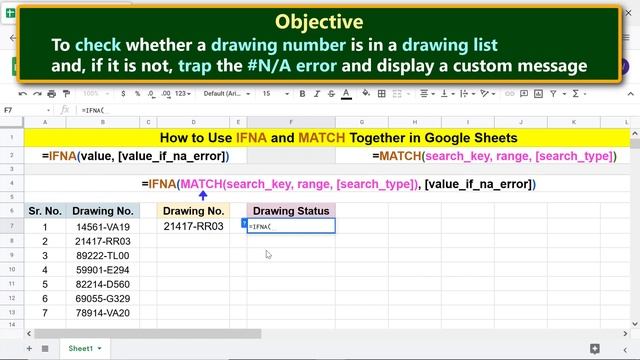This screenshot has width=640, height=360.
Task: Click the horizontal scrollbar left arrow
Action: click(x=29, y=333)
